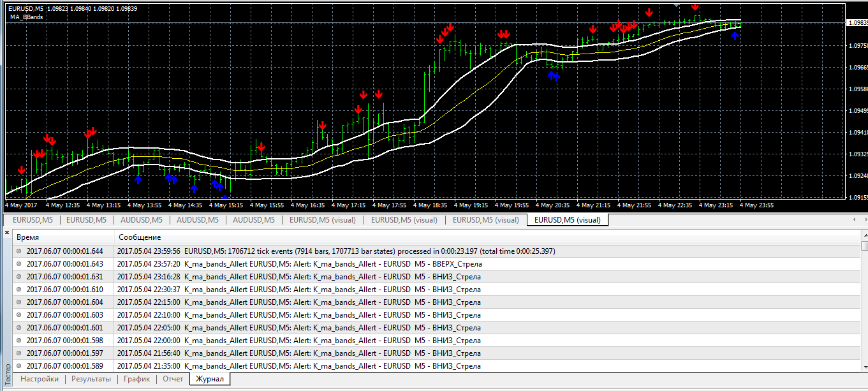Screen dimensions: 868x391
Task: Select the active EURUSD,M5 (visual) chart tab
Action: tap(567, 220)
